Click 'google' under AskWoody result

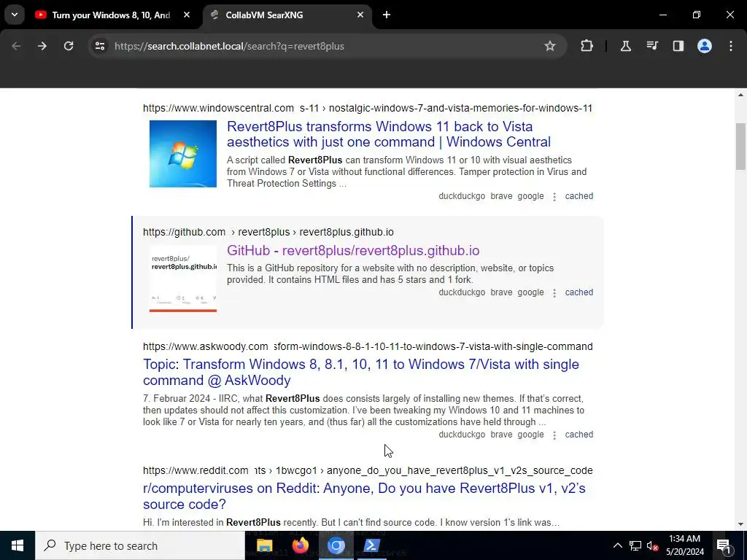click(530, 435)
